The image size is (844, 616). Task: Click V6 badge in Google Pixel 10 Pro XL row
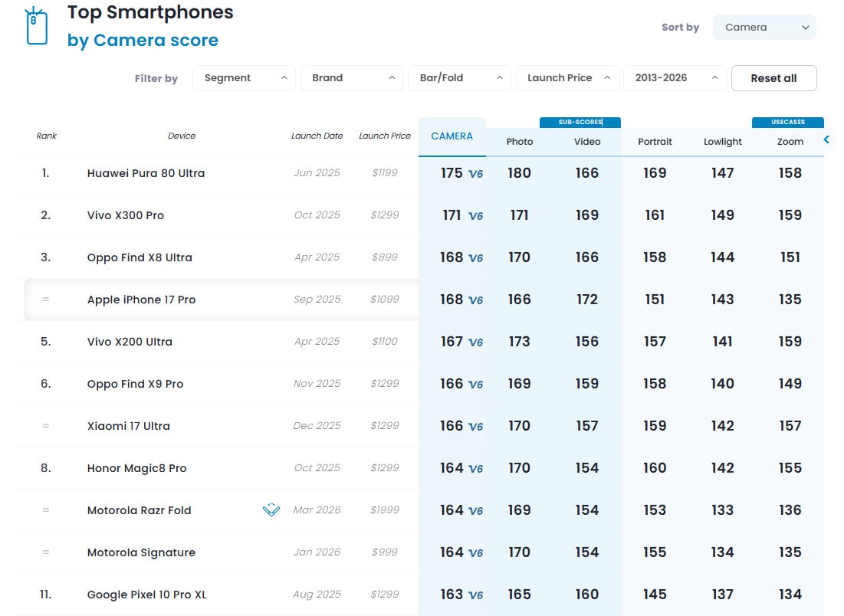pyautogui.click(x=475, y=595)
